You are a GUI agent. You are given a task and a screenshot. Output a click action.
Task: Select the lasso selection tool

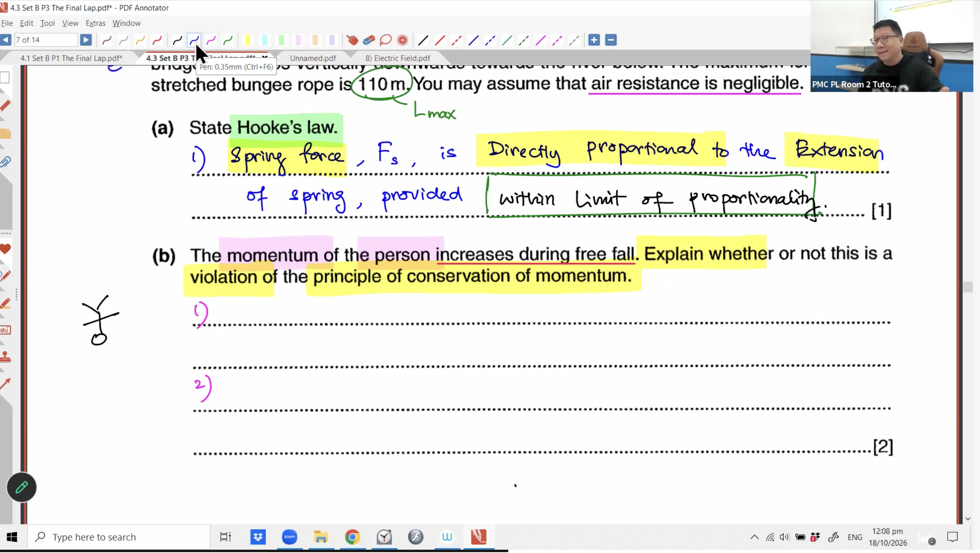[385, 40]
